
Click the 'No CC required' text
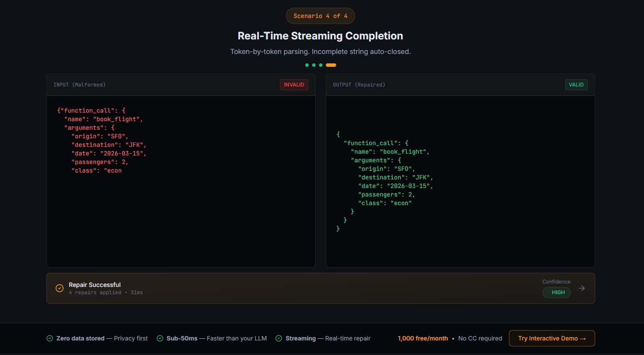[x=480, y=338]
